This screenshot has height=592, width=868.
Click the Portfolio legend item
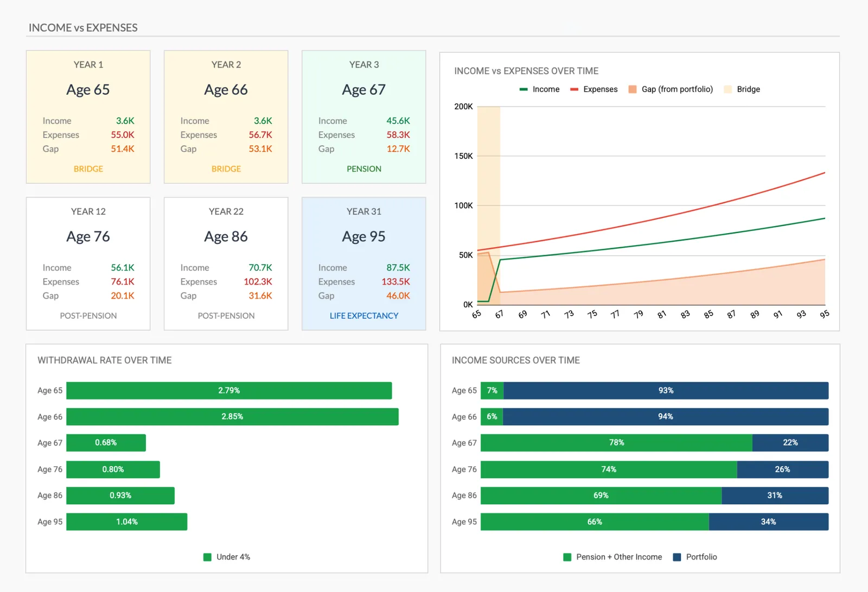tap(695, 557)
